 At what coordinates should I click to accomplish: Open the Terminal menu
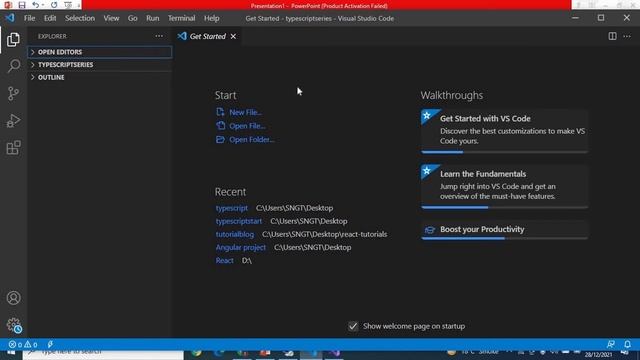point(181,18)
